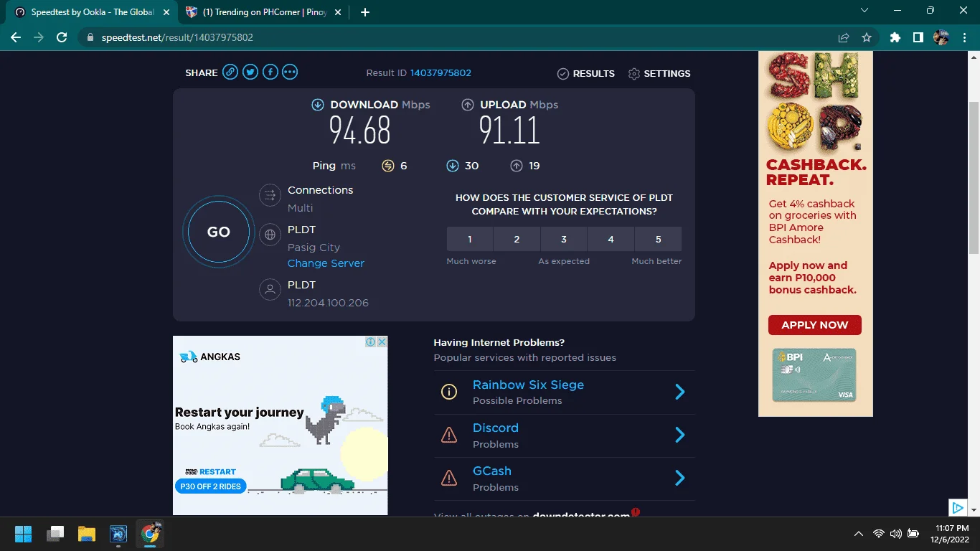Click the server globe icon
This screenshot has width=980, height=551.
(270, 235)
